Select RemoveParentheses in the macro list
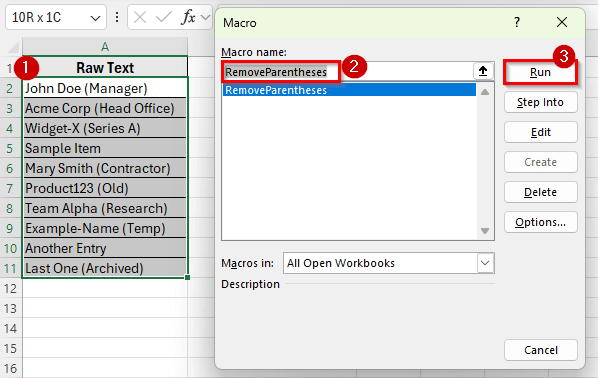This screenshot has width=598, height=378. [349, 90]
